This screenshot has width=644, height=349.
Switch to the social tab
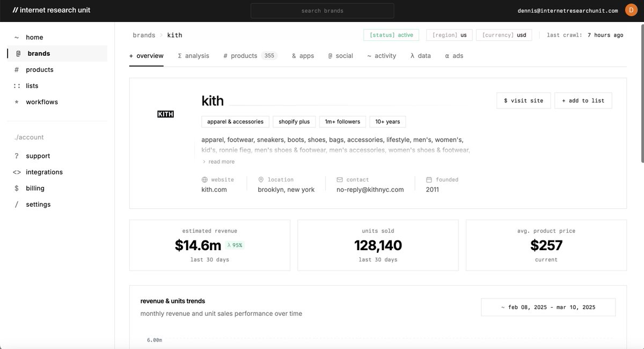[x=340, y=56]
